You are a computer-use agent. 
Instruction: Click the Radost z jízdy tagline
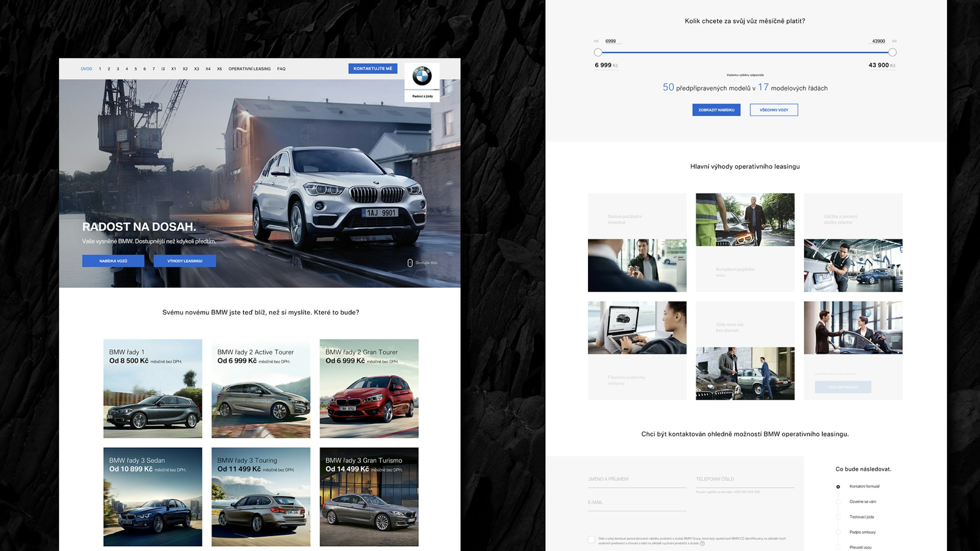[422, 96]
